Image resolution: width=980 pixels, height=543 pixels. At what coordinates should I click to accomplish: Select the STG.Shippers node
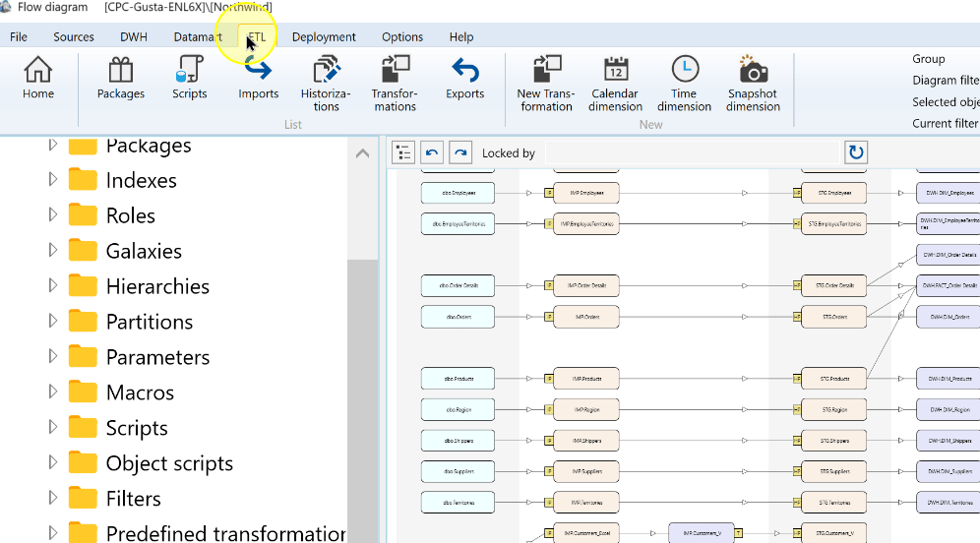click(x=833, y=441)
